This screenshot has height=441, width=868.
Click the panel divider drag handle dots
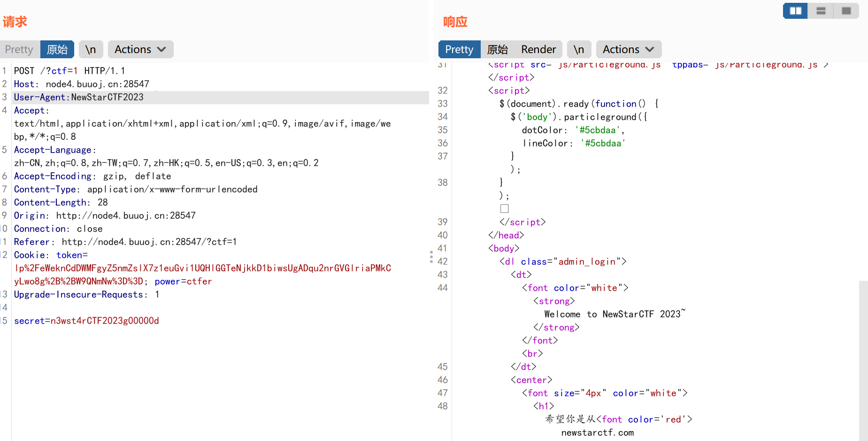431,256
